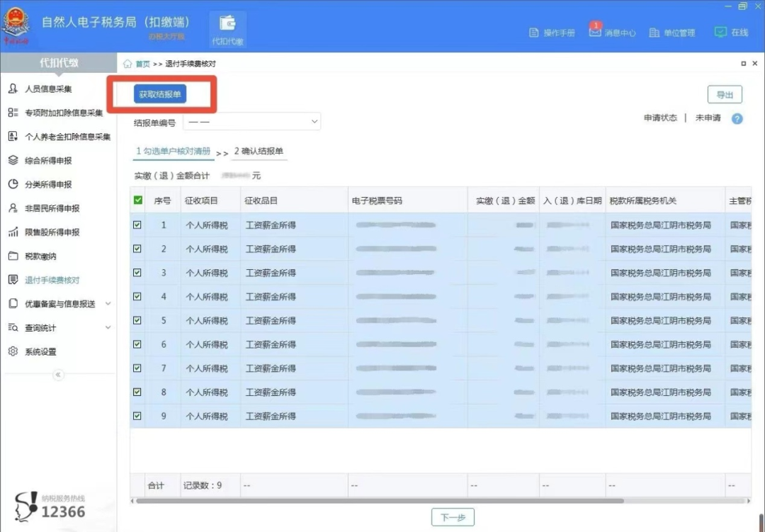The height and width of the screenshot is (532, 765).
Task: Switch to step tab 1 勾选单户核对清册
Action: tap(174, 152)
